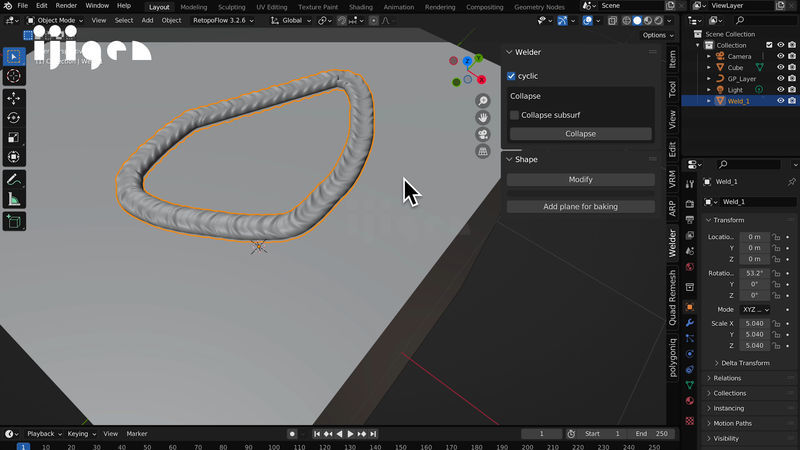Open the RetopoFlow 3.2.6 dropdown
This screenshot has height=450, width=800.
(x=223, y=20)
